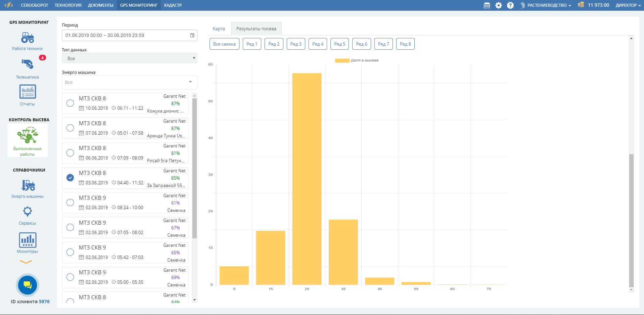This screenshot has height=315, width=644.
Task: Select the 07.06.2019 МТЗ СКВ 8 record
Action: pos(70,128)
